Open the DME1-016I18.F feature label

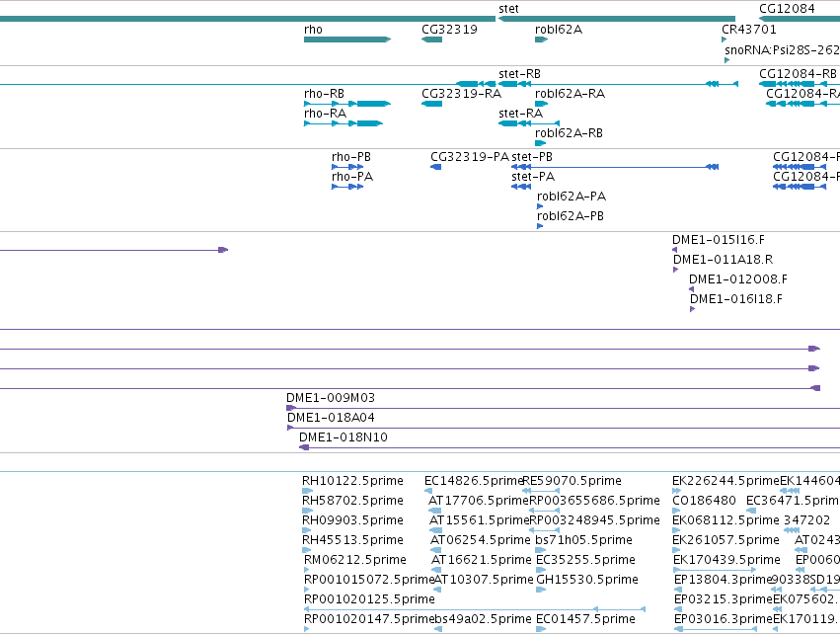pyautogui.click(x=735, y=299)
